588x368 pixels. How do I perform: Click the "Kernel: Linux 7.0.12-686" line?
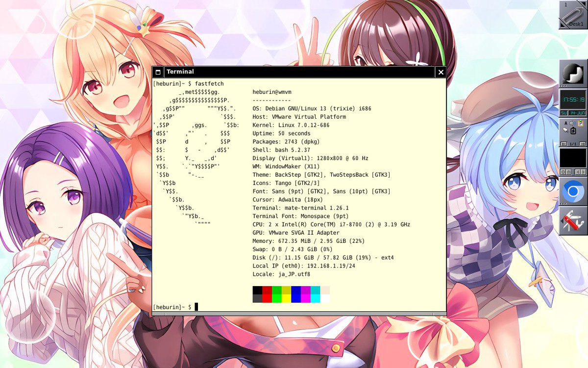click(x=291, y=125)
